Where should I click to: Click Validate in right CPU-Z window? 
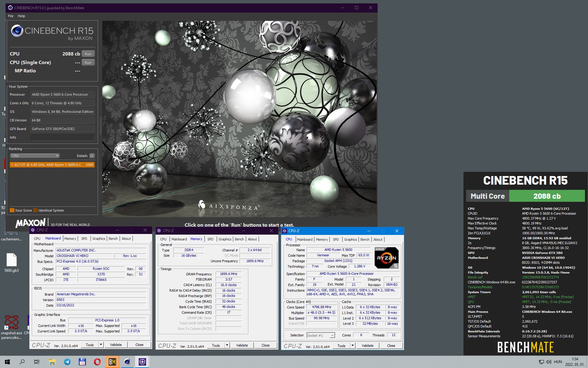point(367,346)
